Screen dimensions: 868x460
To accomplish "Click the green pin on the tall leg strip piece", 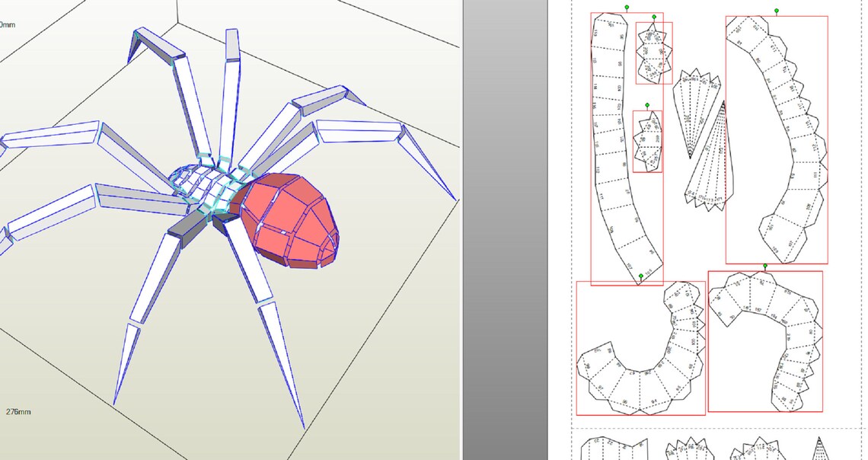I will click(627, 7).
